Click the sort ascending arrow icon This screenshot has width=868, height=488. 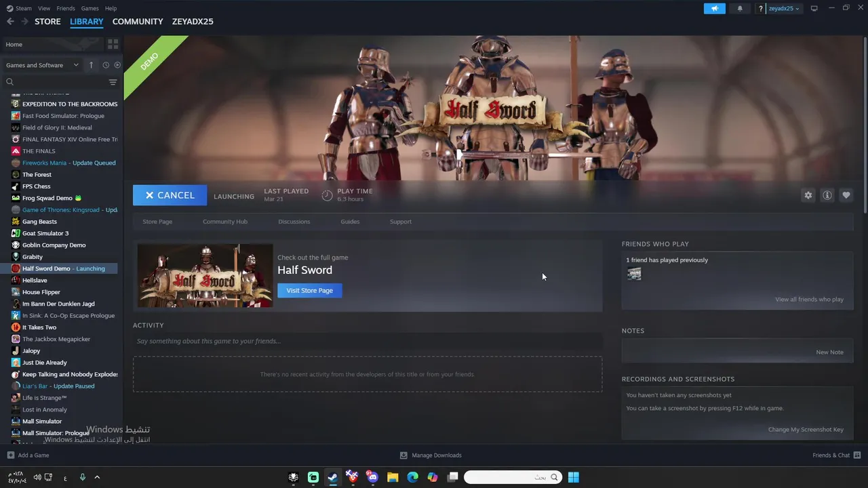pos(91,65)
